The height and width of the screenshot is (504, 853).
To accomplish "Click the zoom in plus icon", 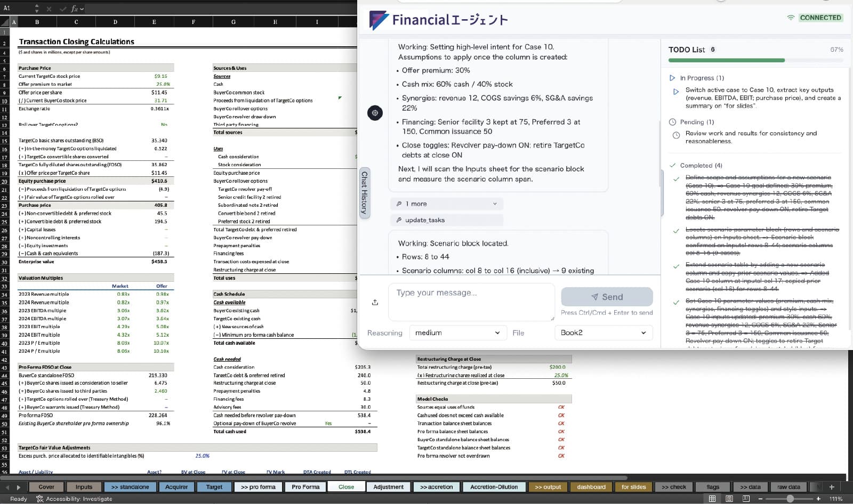I will (818, 499).
